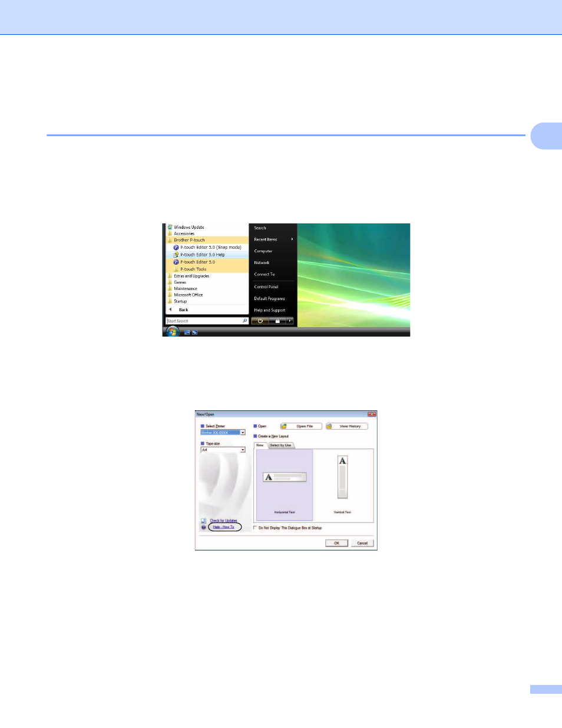Open Default Programs

point(269,298)
